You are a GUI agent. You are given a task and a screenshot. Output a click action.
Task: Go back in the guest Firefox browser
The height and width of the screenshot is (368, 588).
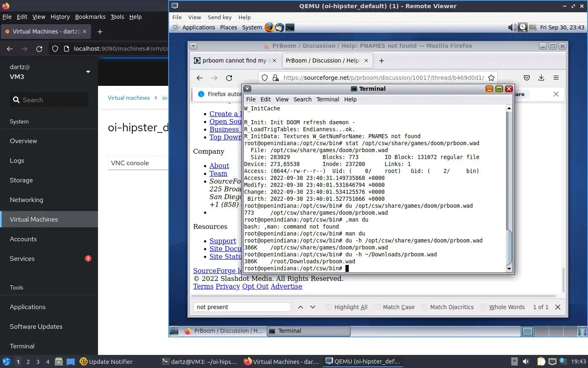[x=200, y=78]
